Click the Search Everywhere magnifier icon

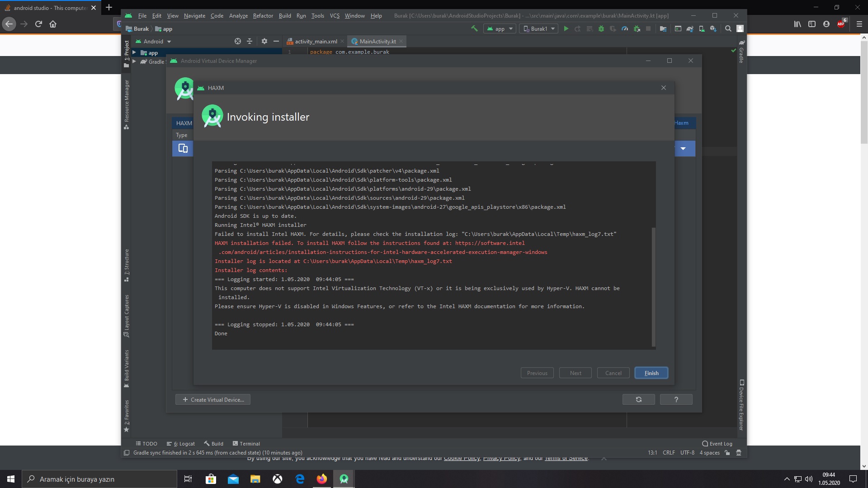pyautogui.click(x=728, y=28)
